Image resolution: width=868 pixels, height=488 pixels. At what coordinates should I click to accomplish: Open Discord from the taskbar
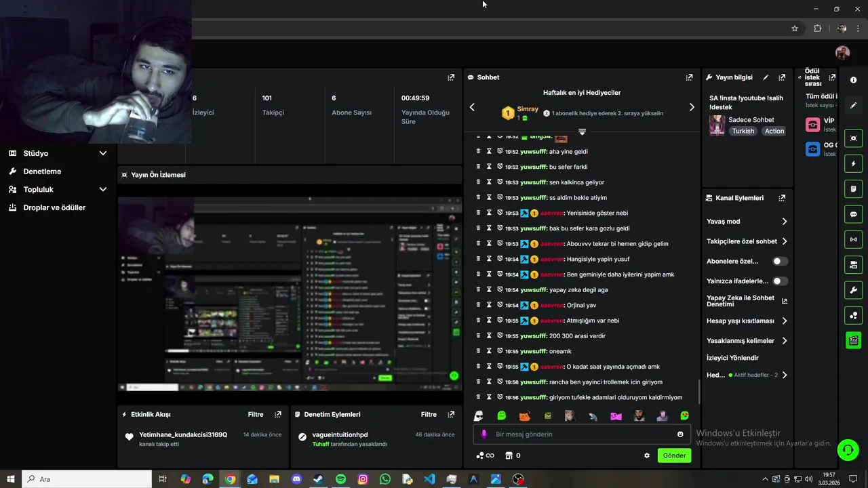coord(296,479)
